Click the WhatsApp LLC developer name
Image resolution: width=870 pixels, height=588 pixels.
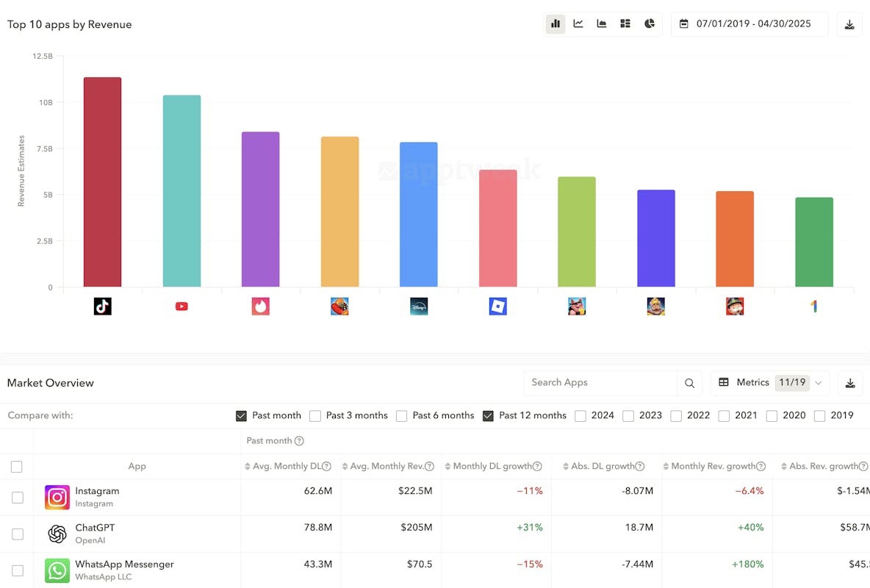103,577
